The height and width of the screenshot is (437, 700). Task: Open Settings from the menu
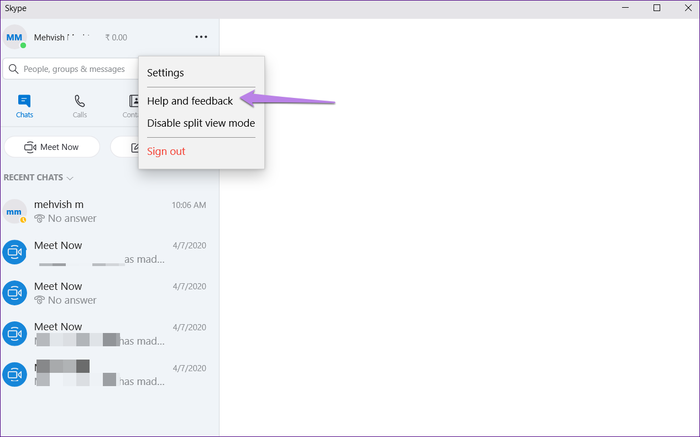[x=165, y=73]
